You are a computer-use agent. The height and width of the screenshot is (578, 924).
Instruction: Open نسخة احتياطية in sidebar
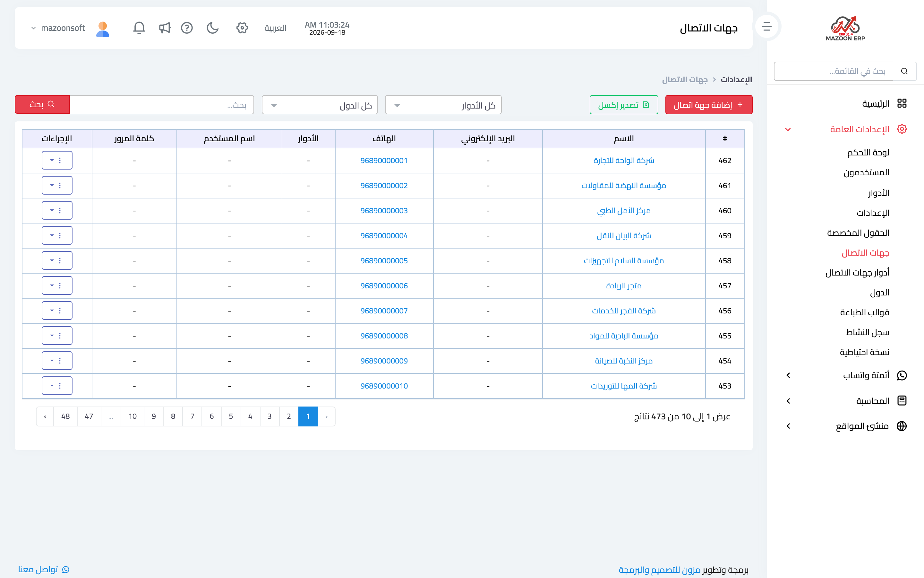point(864,352)
